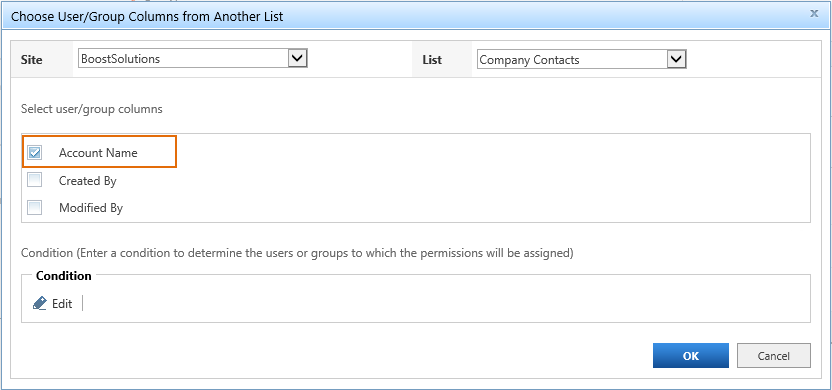Click the Edit condition link text

(62, 304)
